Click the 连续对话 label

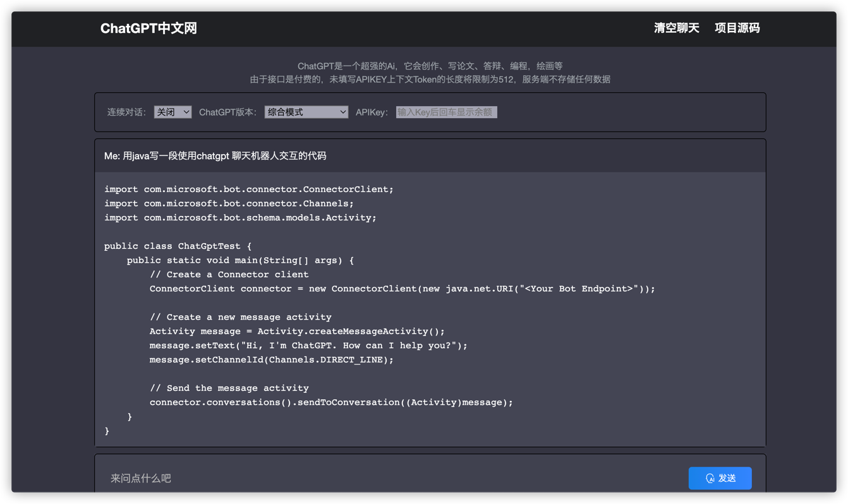point(126,112)
